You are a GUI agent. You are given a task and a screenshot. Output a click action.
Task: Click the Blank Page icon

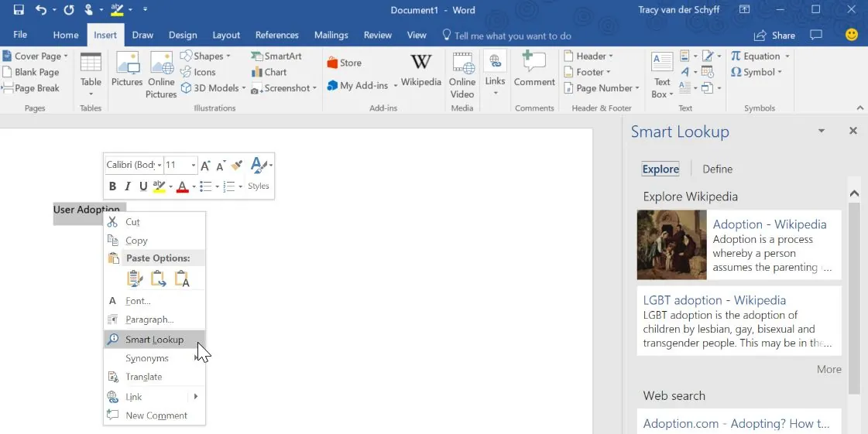click(x=31, y=72)
